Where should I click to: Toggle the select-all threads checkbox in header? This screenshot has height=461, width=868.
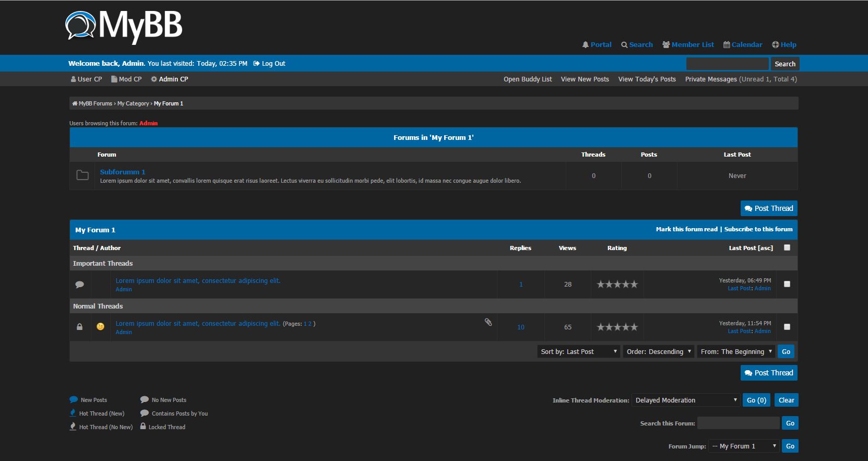tap(787, 248)
